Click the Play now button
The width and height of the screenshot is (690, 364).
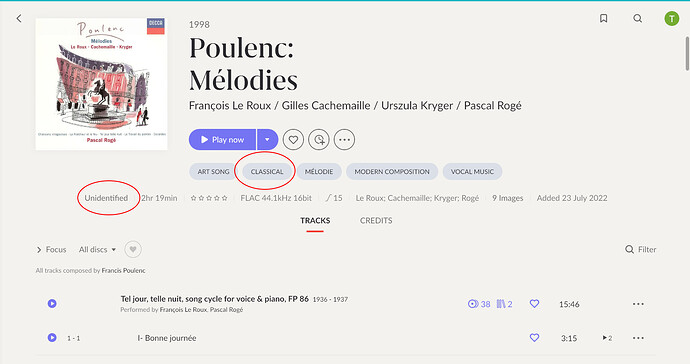(222, 140)
